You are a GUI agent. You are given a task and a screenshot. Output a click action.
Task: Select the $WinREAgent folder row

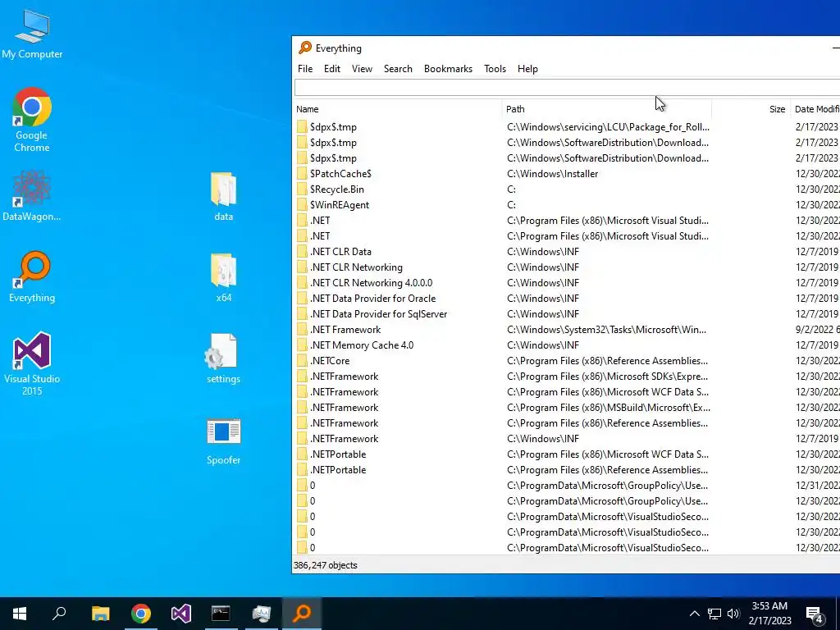567,204
